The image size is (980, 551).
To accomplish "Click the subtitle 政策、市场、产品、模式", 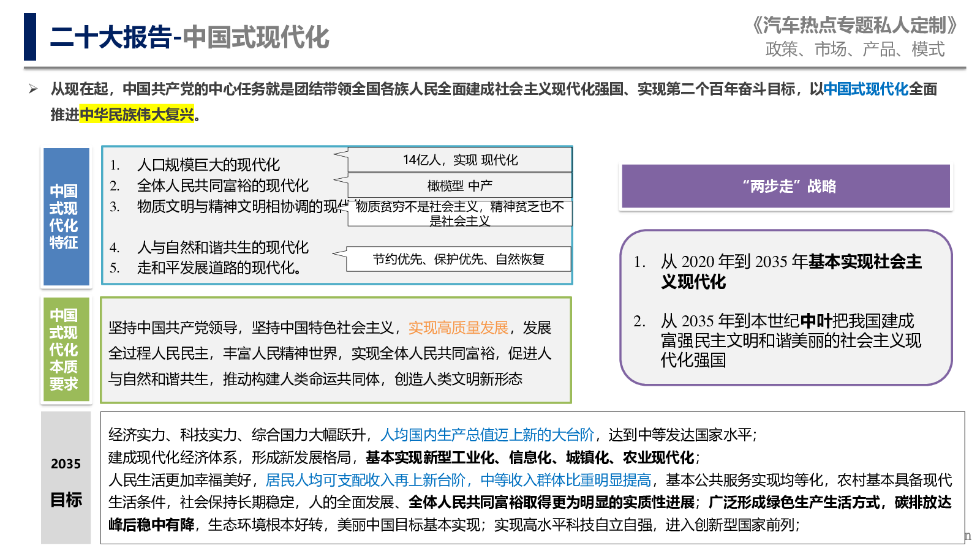I will point(855,49).
